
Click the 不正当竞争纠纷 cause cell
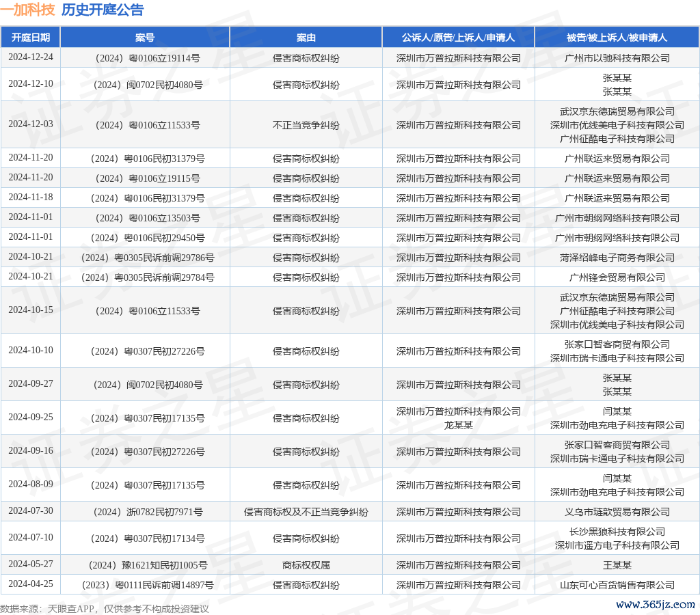(x=306, y=126)
